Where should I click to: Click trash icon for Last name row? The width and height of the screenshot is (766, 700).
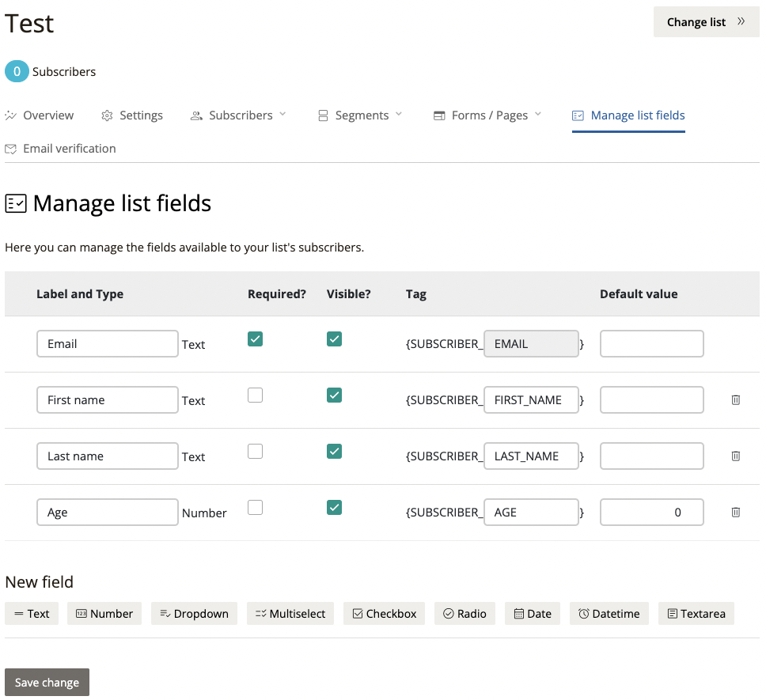[x=735, y=456]
